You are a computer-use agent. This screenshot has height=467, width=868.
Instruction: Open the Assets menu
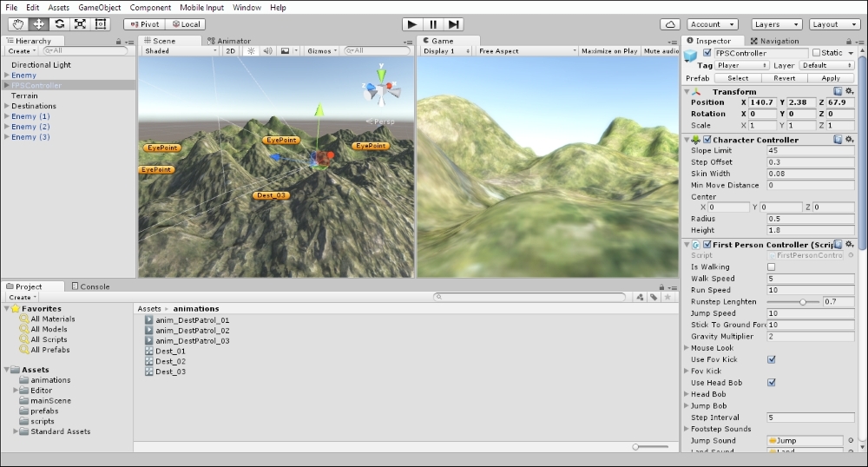[x=59, y=7]
